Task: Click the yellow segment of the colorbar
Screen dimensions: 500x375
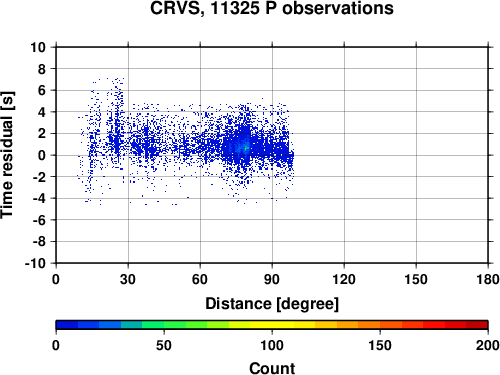Action: click(272, 325)
